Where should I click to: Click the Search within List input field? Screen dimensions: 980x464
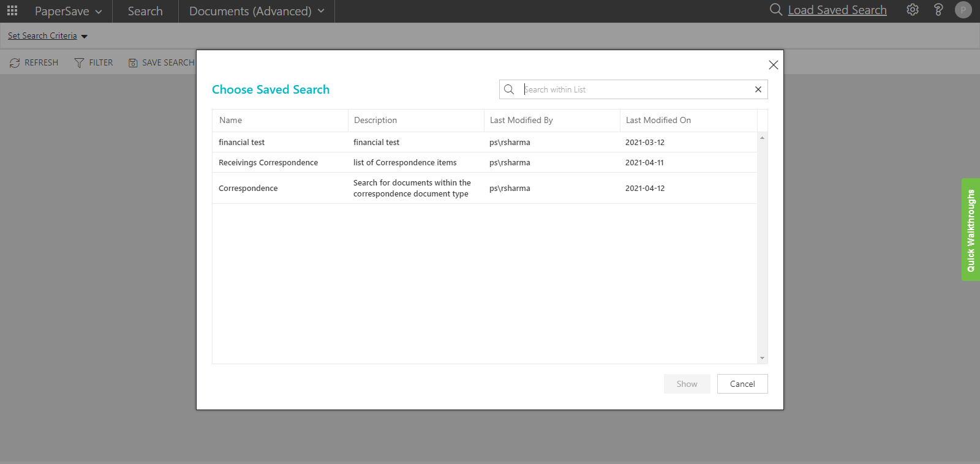[x=637, y=89]
